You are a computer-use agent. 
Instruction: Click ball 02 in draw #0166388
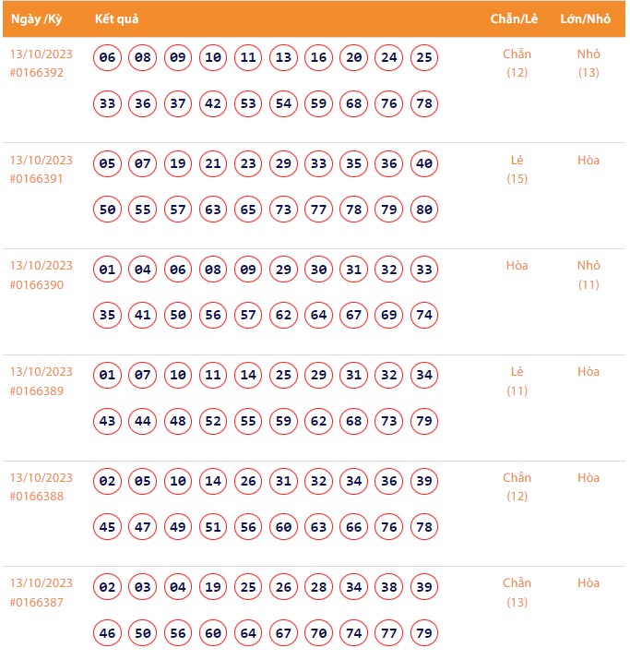tap(108, 481)
